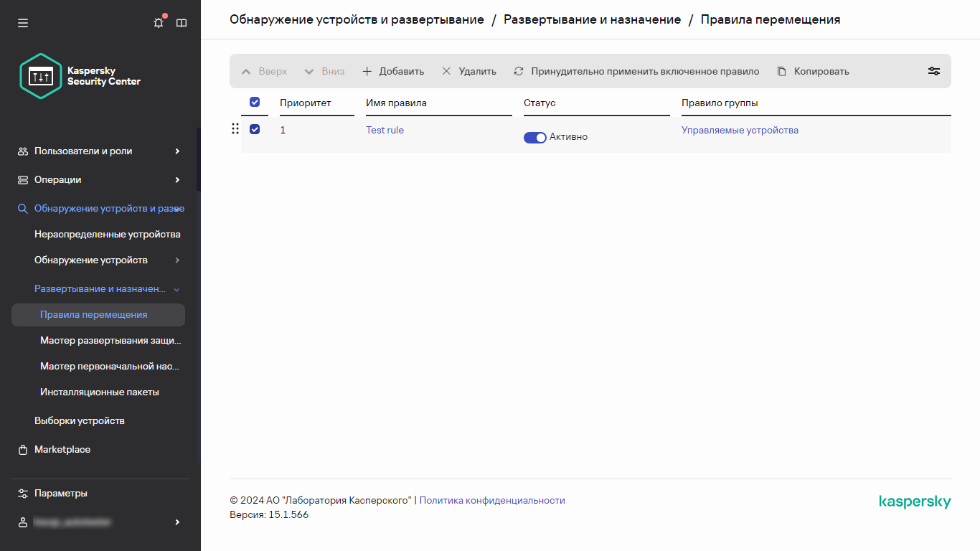
Task: Expand the Пользователи и роли menu
Action: coord(176,151)
